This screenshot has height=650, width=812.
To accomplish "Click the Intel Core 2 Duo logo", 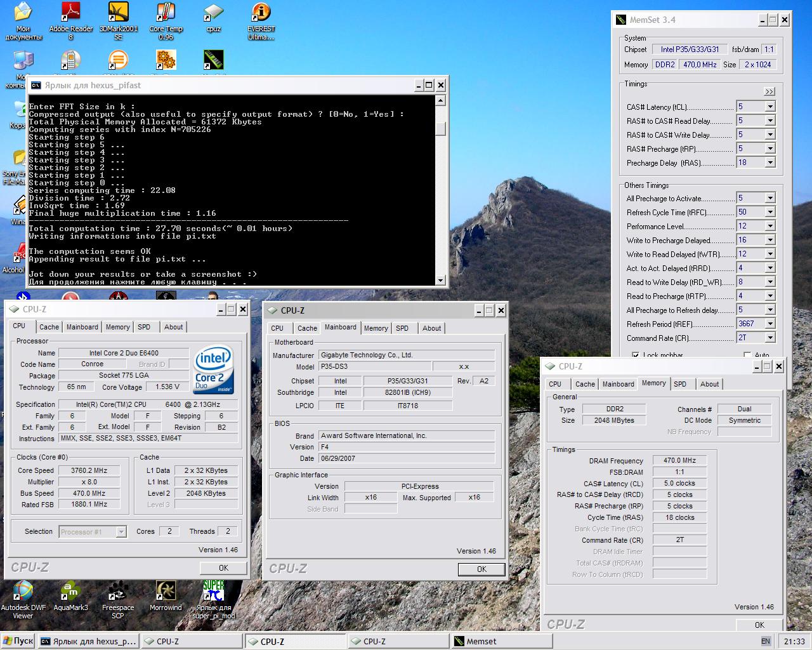I will pos(214,369).
